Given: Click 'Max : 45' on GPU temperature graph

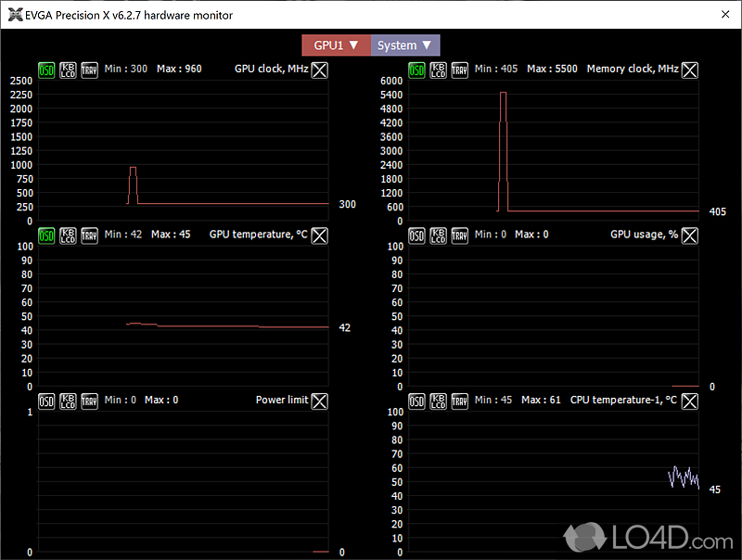Looking at the screenshot, I should [171, 235].
